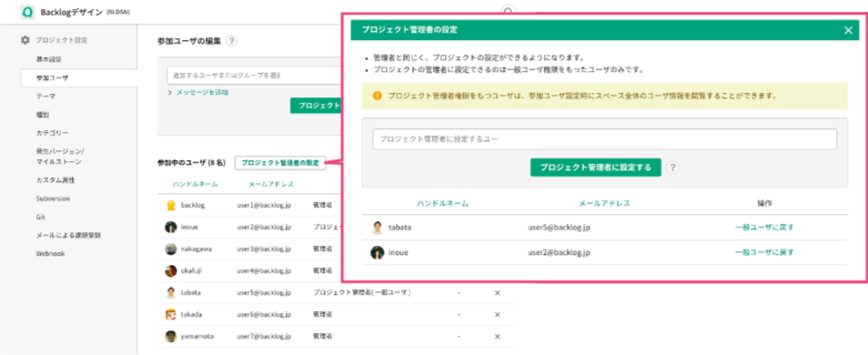Click user4@backlog.jp email cell

(264, 271)
